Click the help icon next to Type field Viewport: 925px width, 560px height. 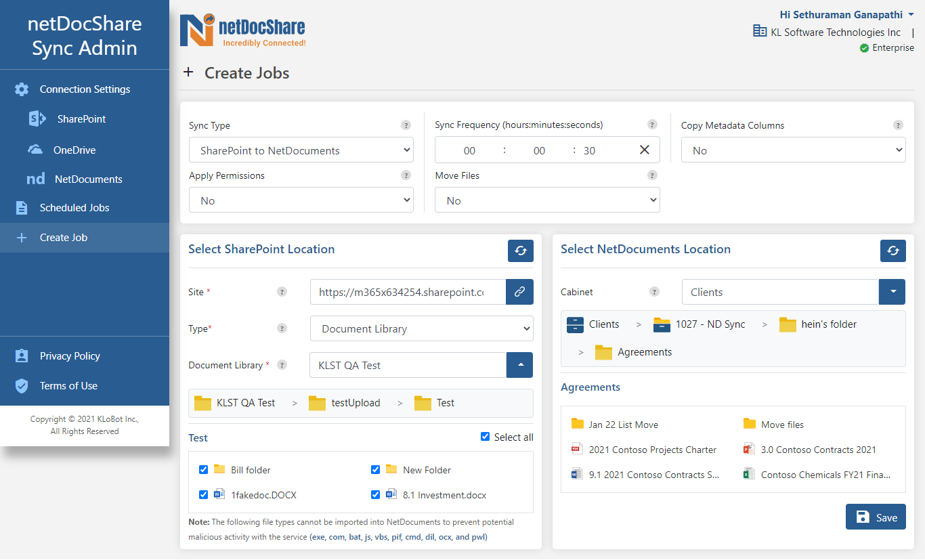[282, 328]
